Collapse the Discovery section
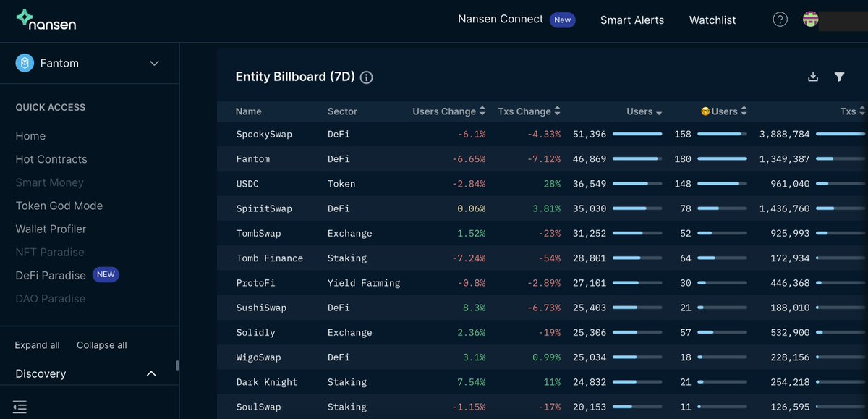868x419 pixels. (150, 373)
